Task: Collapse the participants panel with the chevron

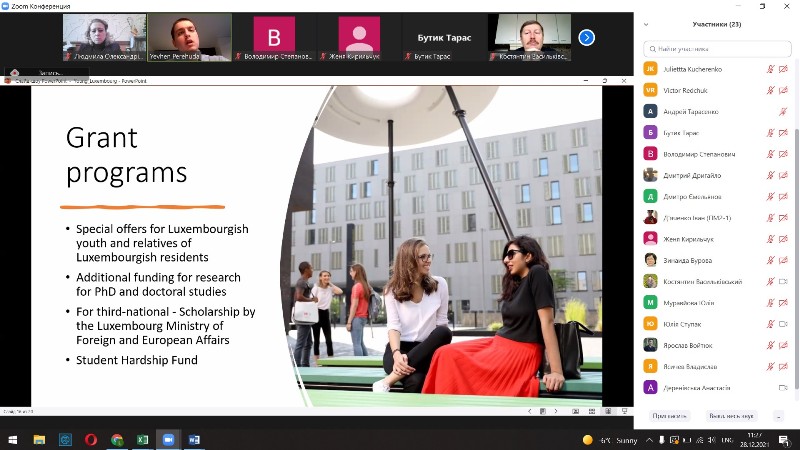Action: 648,24
